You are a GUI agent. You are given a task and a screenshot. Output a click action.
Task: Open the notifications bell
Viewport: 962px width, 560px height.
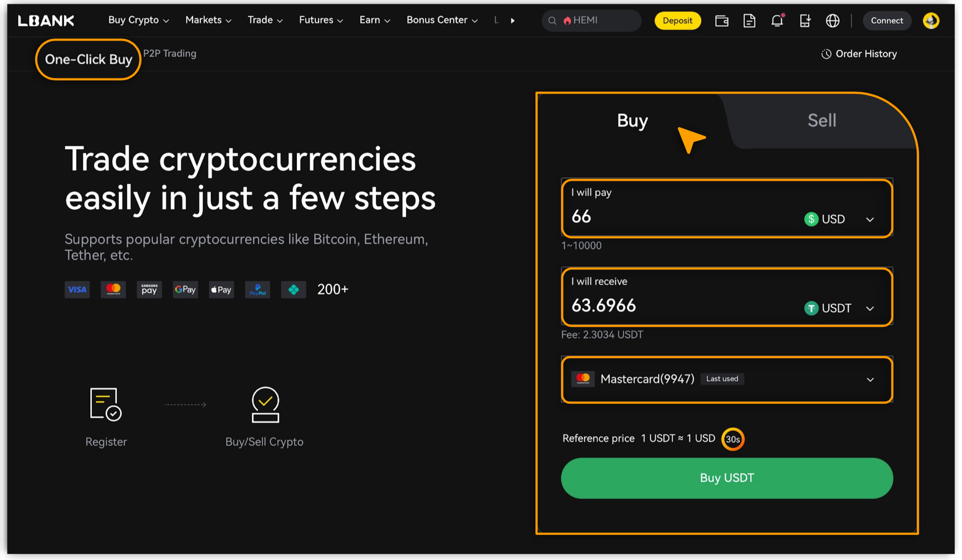777,21
